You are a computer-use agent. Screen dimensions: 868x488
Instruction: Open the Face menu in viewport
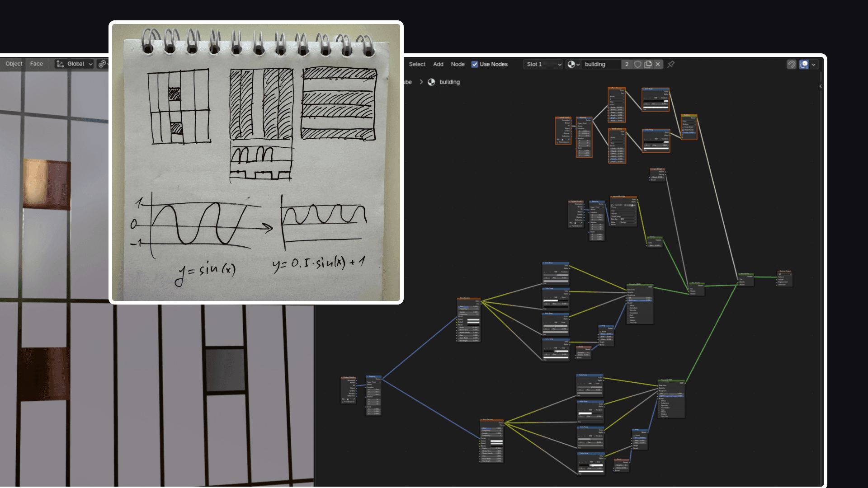point(36,64)
